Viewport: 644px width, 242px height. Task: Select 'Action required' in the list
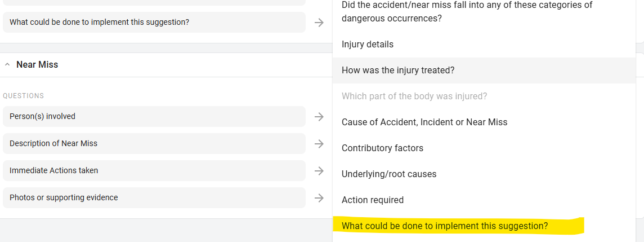373,200
